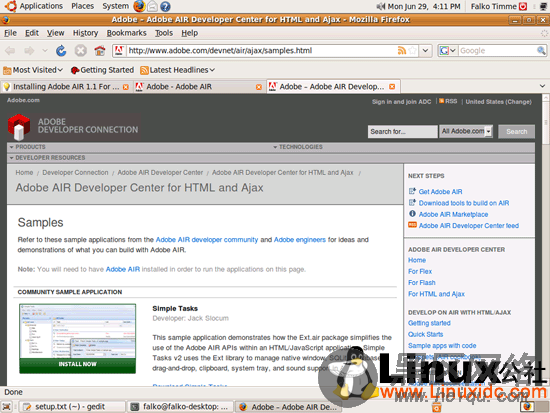Switch to the Adobe - Adobe AIR tab
This screenshot has height=413, width=550.
click(x=199, y=87)
